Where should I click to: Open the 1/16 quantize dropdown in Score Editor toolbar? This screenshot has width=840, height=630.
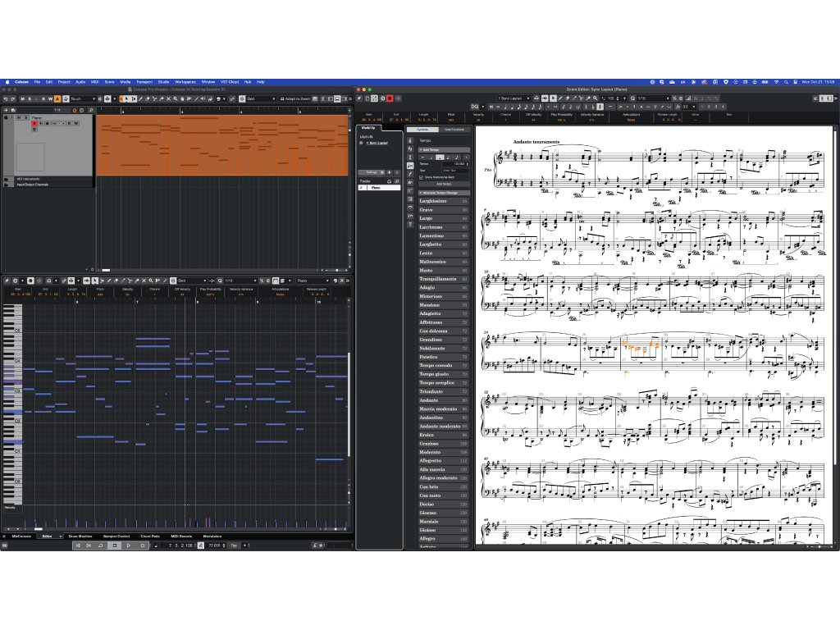pos(654,98)
